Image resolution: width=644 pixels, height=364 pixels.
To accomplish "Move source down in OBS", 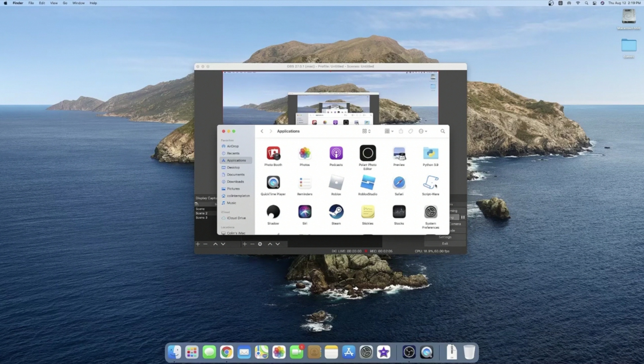I will pos(278,244).
